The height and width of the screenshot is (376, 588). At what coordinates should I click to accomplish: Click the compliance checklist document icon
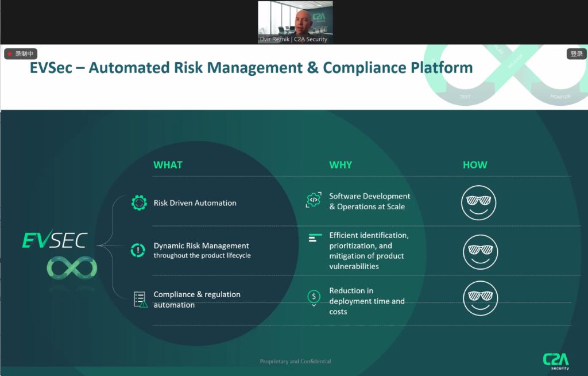tap(140, 299)
